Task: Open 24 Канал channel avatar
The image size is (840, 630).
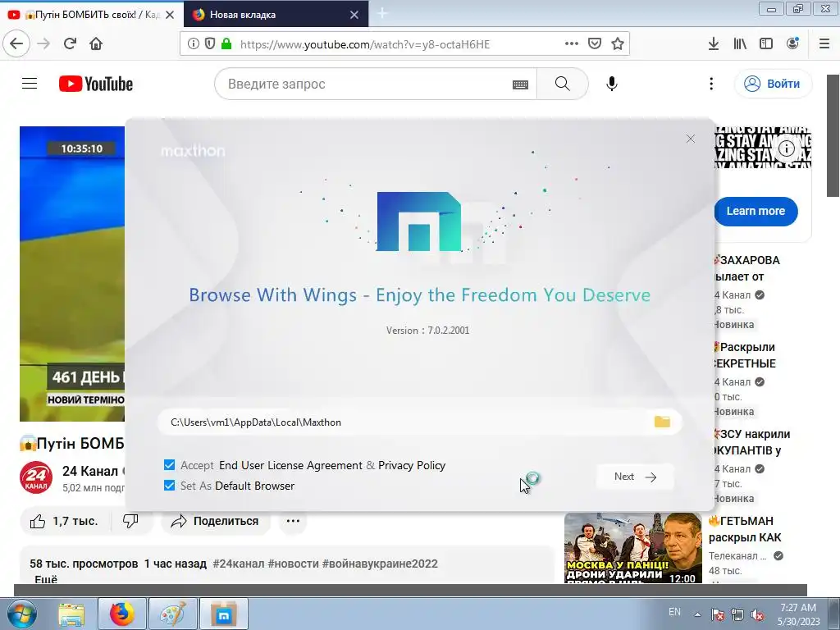Action: tap(36, 477)
